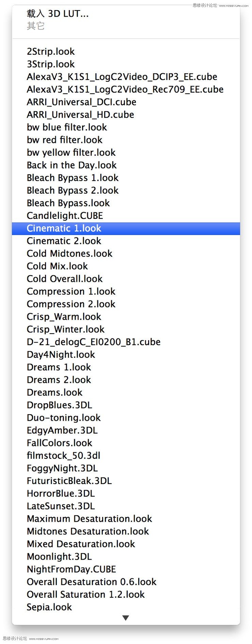Choose the FallColors.look LUT
This screenshot has width=252, height=644.
pyautogui.click(x=60, y=443)
